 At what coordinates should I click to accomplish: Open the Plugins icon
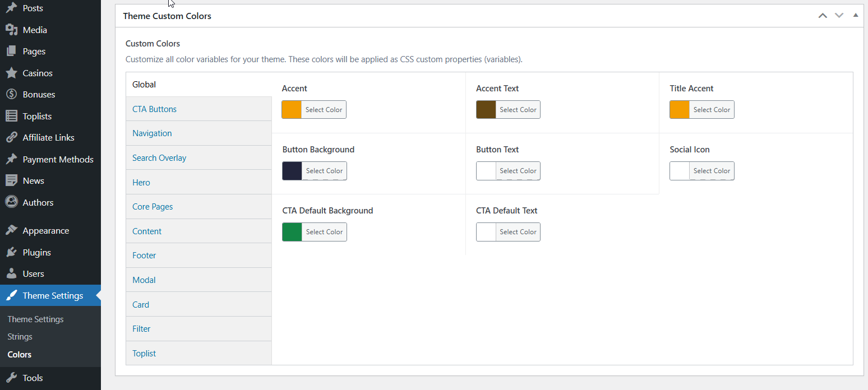click(12, 252)
